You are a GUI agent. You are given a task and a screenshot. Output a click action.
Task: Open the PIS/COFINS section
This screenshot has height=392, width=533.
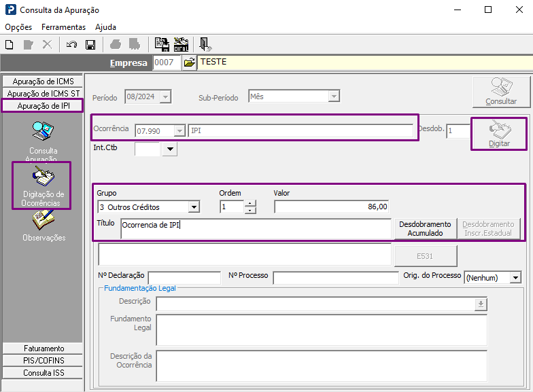click(44, 360)
